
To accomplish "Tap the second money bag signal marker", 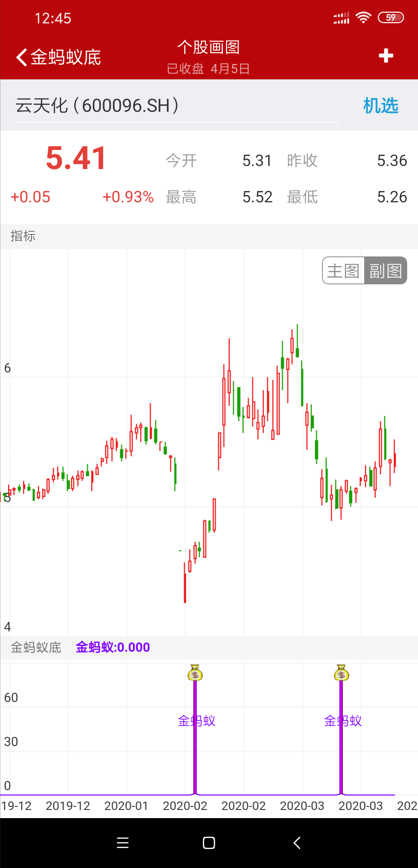I will point(341,673).
